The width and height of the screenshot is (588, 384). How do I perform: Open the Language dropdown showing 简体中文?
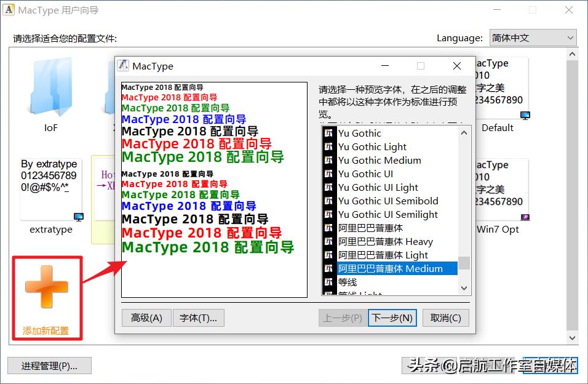pos(533,38)
